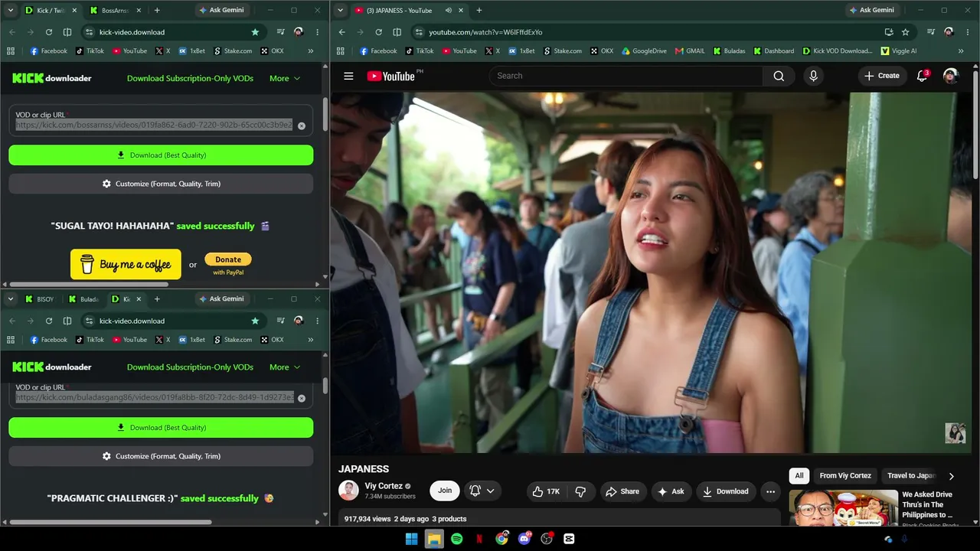Viewport: 980px width, 551px height.
Task: Share the JAPANESS video
Action: tap(622, 491)
